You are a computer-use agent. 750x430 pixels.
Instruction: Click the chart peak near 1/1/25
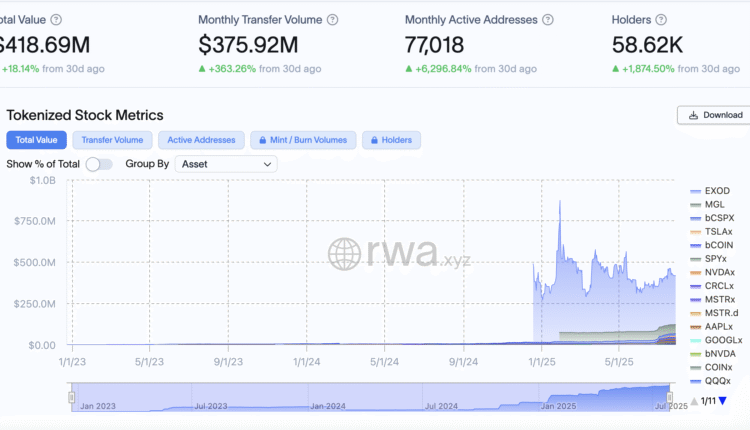pos(559,203)
